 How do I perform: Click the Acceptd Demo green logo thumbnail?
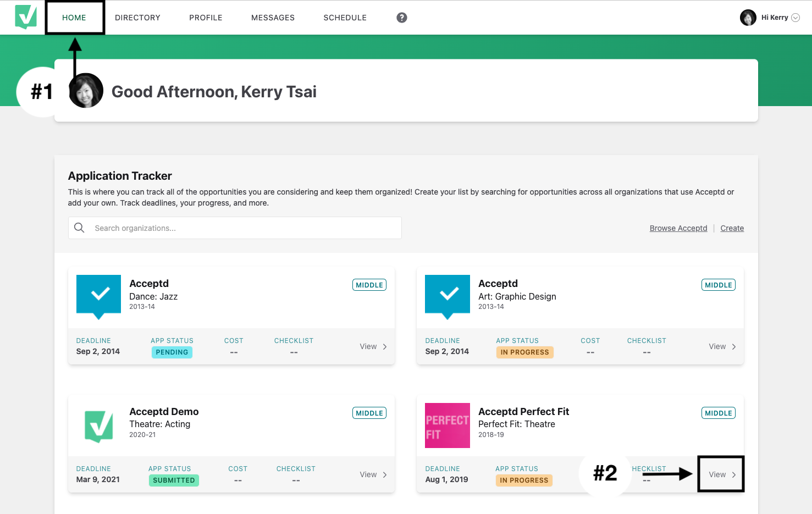pos(98,425)
